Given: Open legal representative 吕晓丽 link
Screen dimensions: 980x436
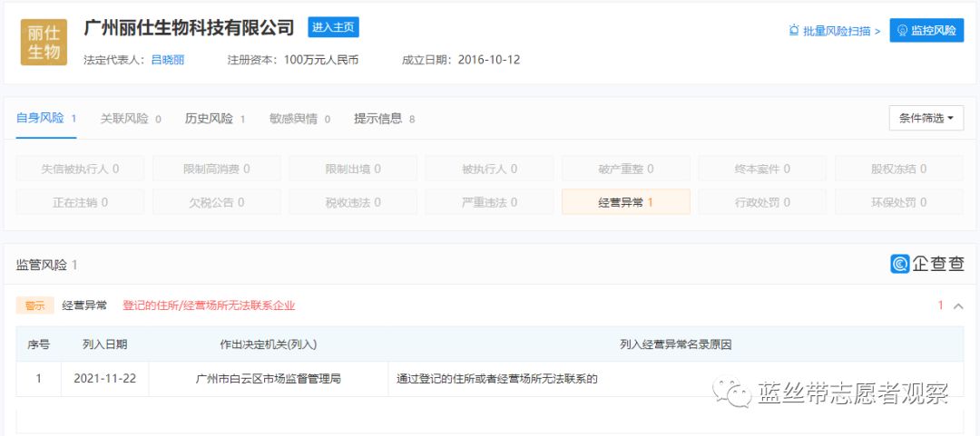Looking at the screenshot, I should coord(168,60).
